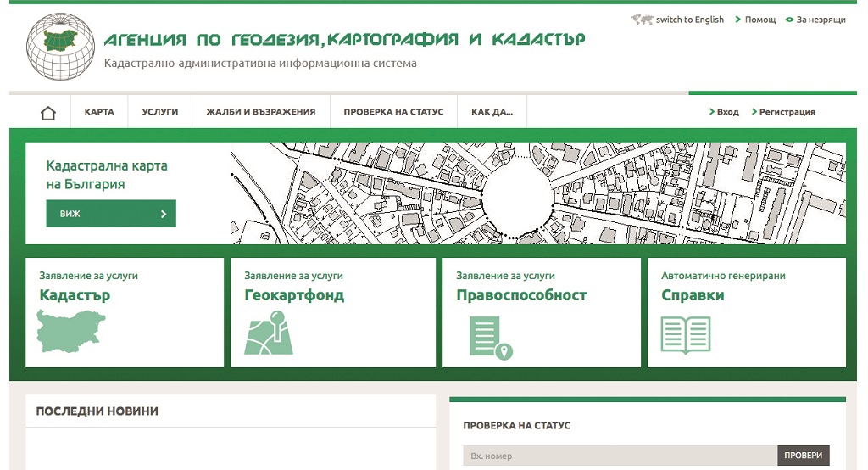The width and height of the screenshot is (868, 470).
Task: Click the eye icon for За незрящи
Action: pos(789,20)
